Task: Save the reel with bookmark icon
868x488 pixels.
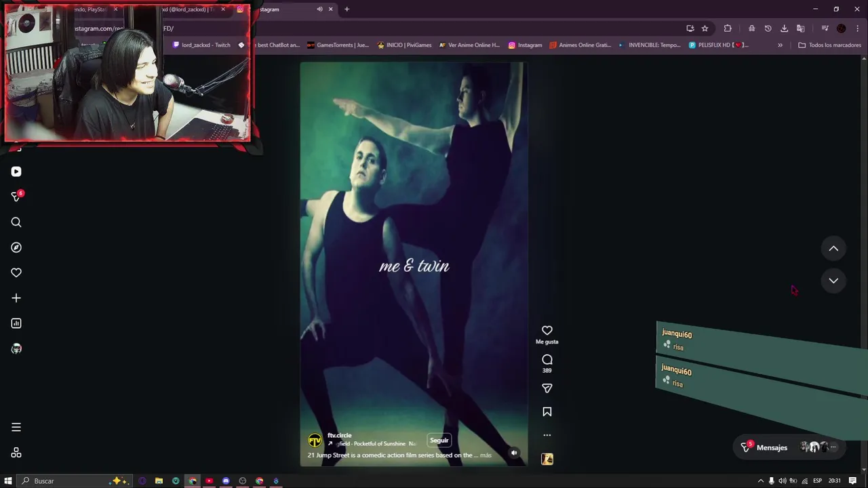Action: (547, 411)
